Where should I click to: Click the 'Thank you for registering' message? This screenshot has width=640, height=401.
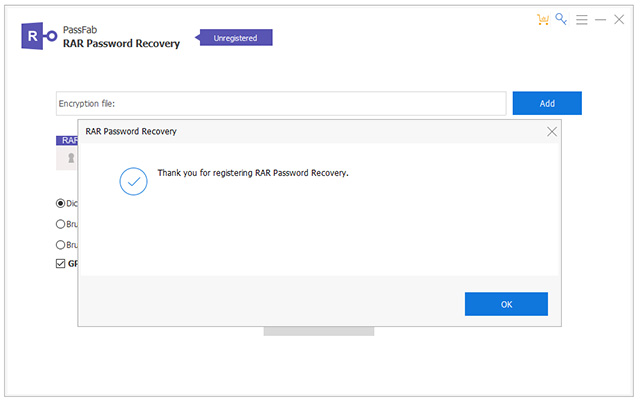253,173
